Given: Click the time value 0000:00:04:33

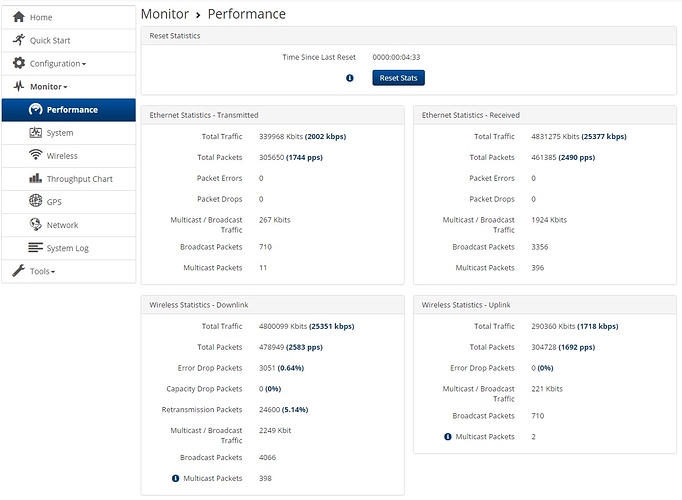Looking at the screenshot, I should (x=396, y=57).
